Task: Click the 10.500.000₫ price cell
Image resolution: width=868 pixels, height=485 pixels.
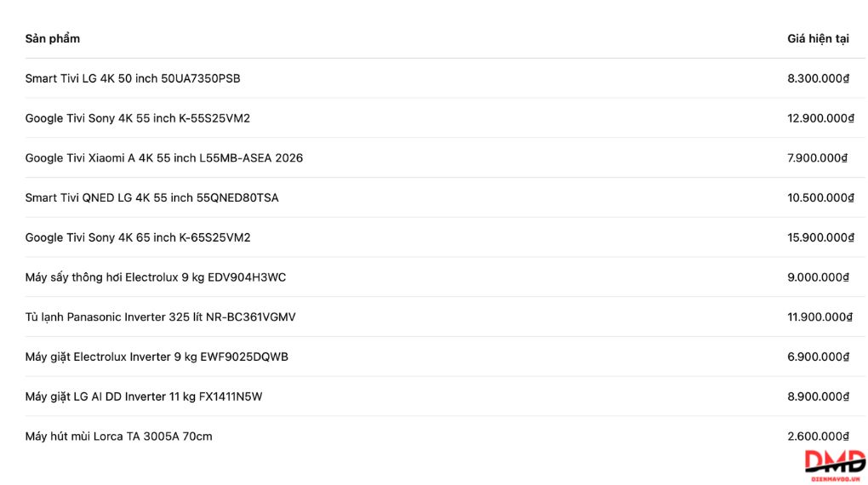Action: coord(820,198)
